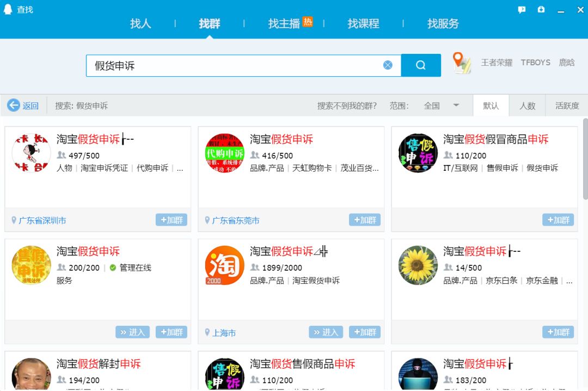Filter by location 广东省东莞市

point(236,221)
